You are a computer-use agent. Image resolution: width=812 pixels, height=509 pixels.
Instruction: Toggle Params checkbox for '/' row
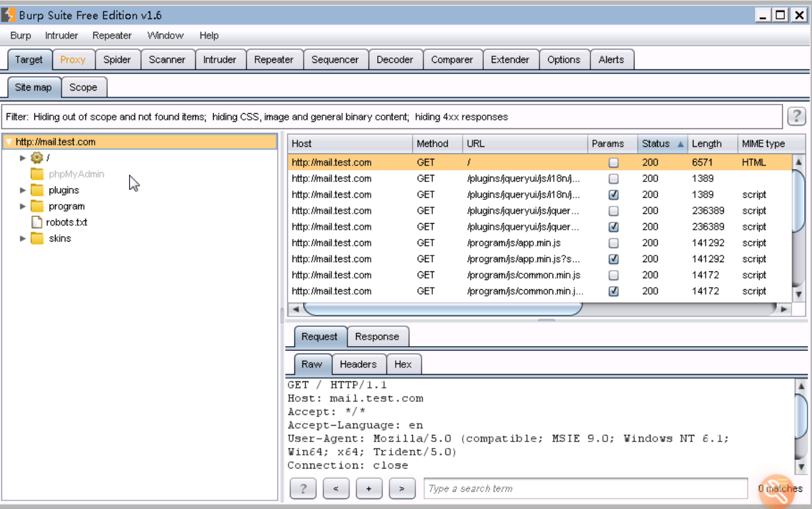click(x=614, y=162)
